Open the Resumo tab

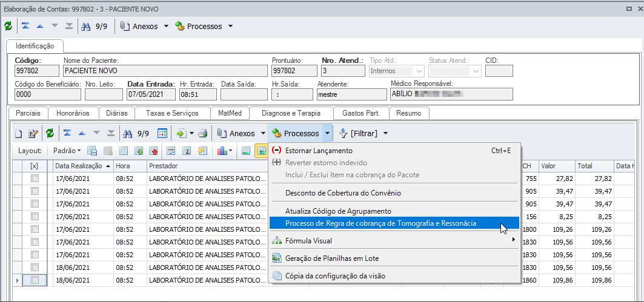(409, 113)
